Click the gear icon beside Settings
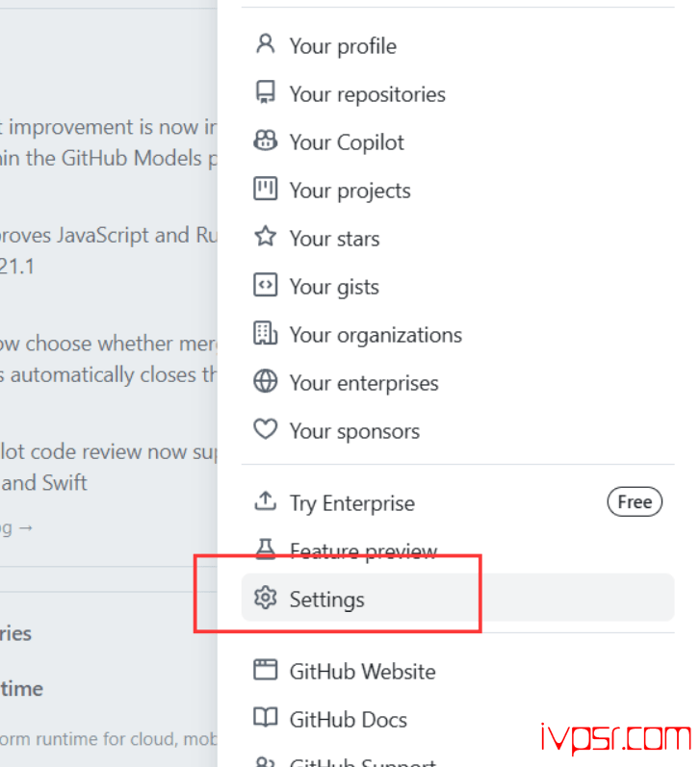 265,599
